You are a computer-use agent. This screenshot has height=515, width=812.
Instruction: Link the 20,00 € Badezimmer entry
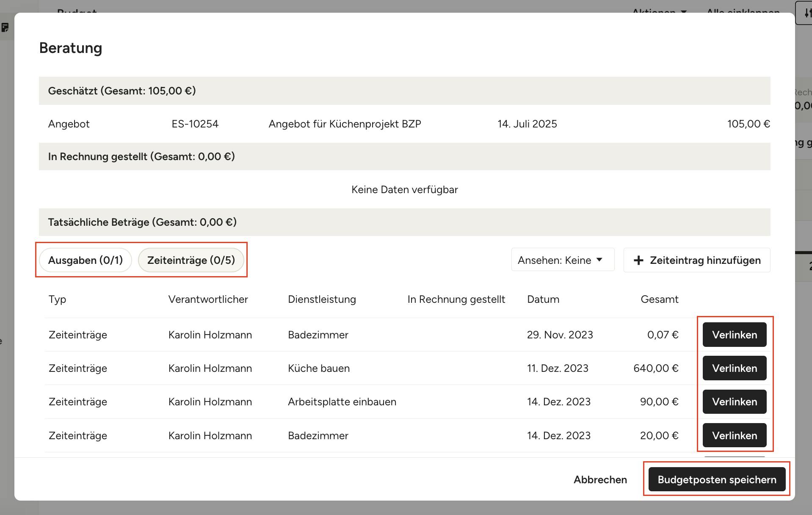pyautogui.click(x=734, y=435)
